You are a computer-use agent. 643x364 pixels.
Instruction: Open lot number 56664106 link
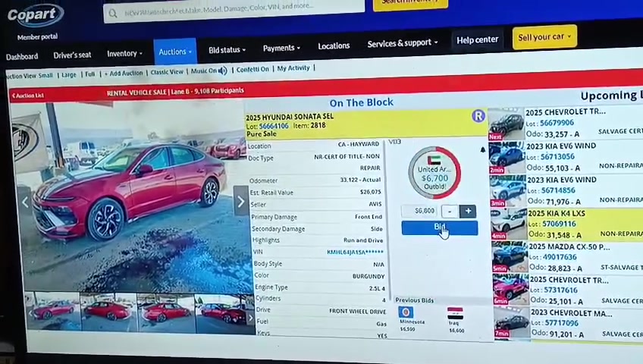click(274, 126)
